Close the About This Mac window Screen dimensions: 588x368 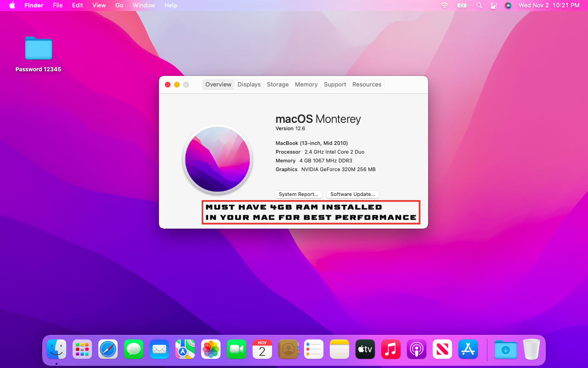[168, 85]
